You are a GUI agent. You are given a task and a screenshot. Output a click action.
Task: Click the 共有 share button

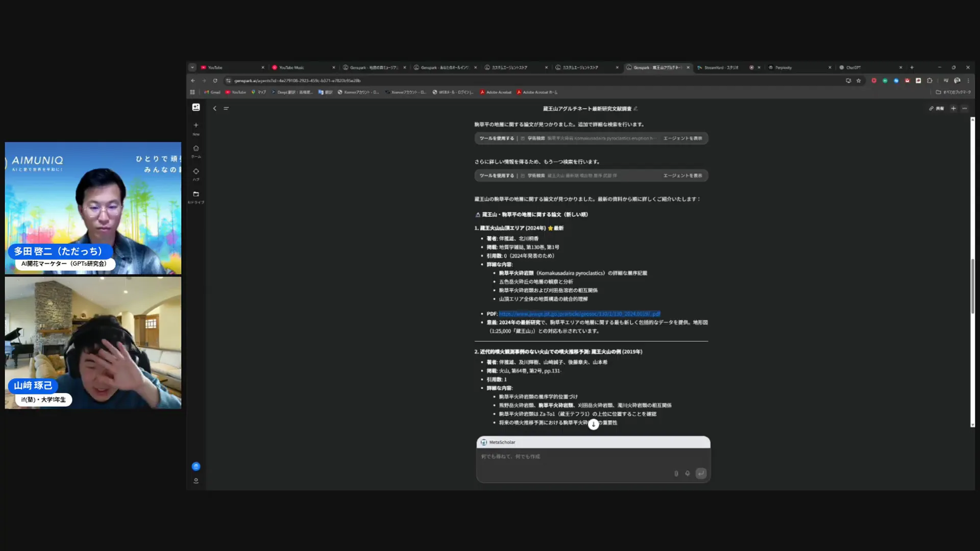point(937,108)
